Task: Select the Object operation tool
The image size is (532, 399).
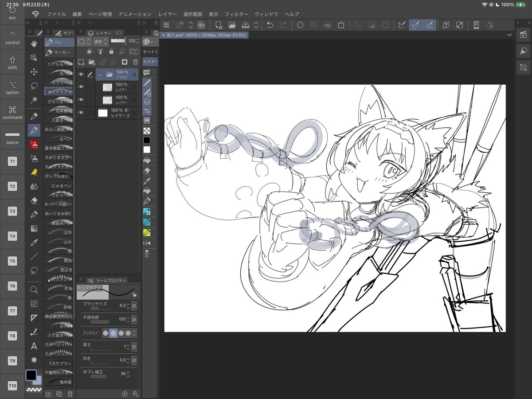Action: pyautogui.click(x=34, y=58)
